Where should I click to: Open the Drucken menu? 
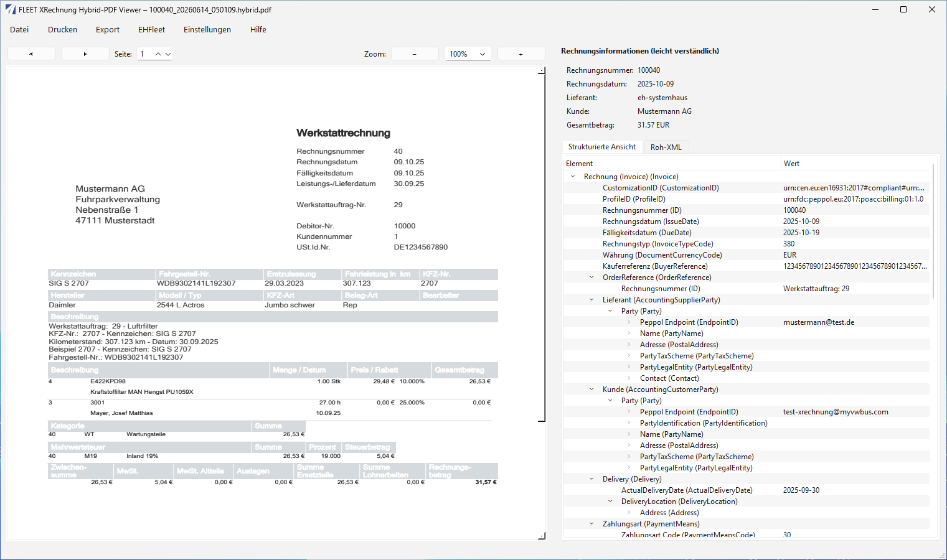tap(63, 29)
